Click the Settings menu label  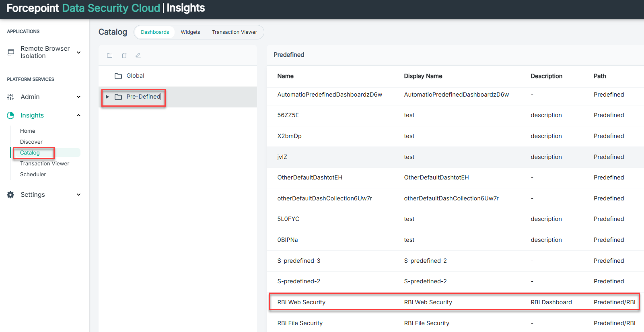coord(33,195)
